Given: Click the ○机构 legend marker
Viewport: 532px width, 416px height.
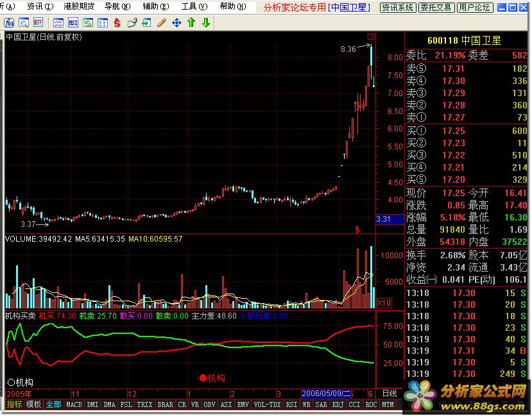Looking at the screenshot, I should [x=21, y=383].
